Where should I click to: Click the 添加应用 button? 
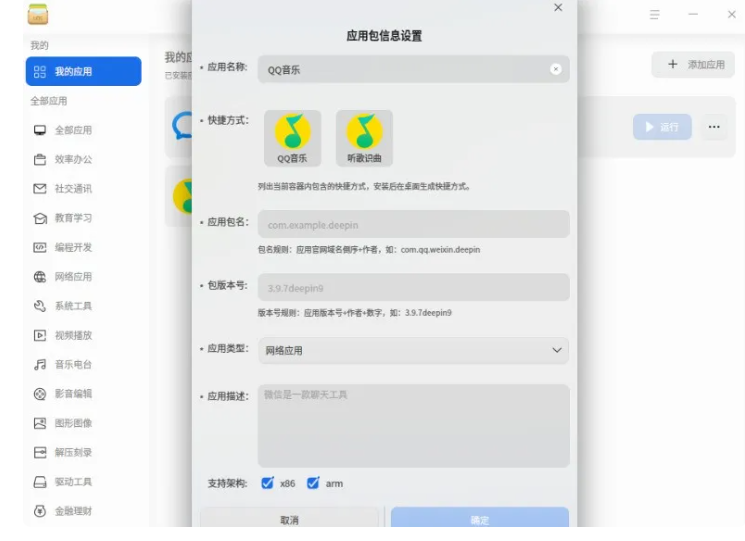point(693,64)
